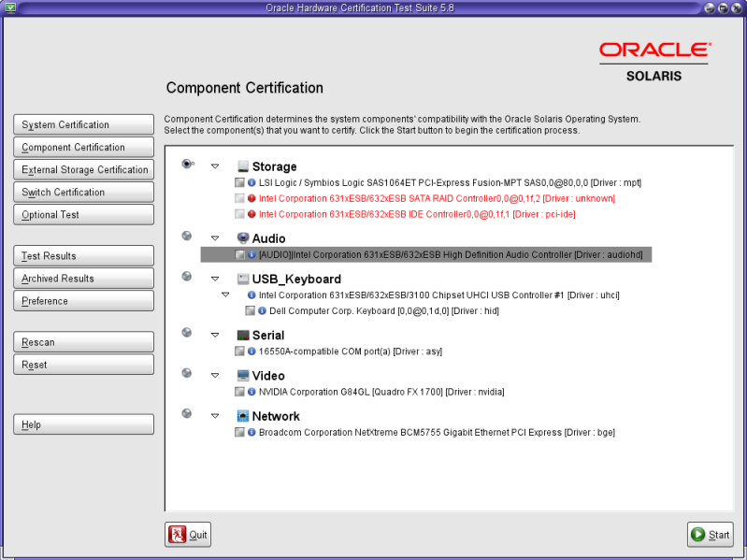Image resolution: width=747 pixels, height=560 pixels.
Task: Select the IDE Controller row text
Action: pyautogui.click(x=417, y=214)
